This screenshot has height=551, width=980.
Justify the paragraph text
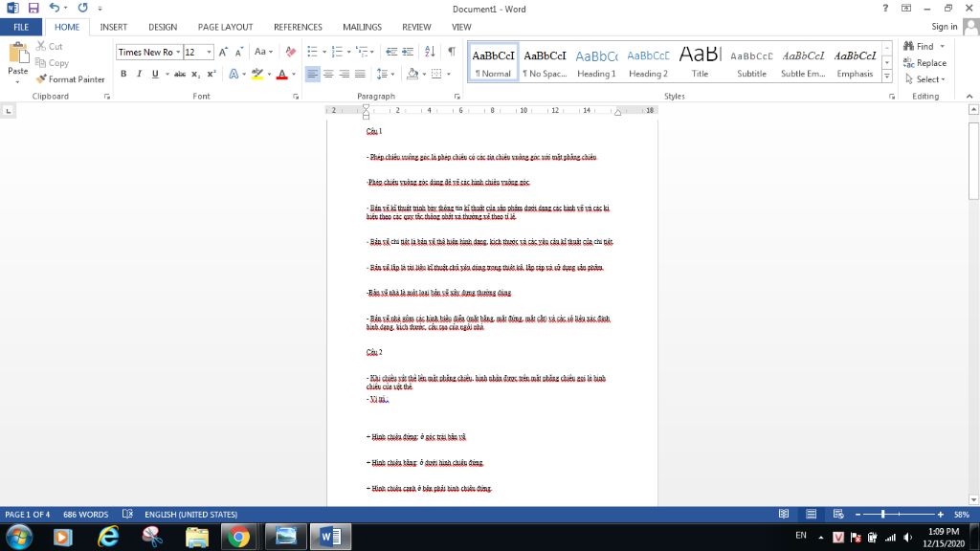click(360, 74)
